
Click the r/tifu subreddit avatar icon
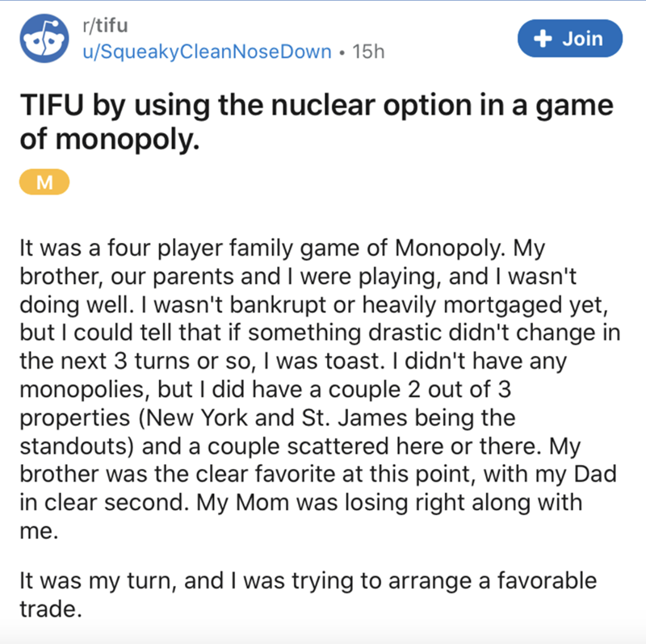coord(44,42)
